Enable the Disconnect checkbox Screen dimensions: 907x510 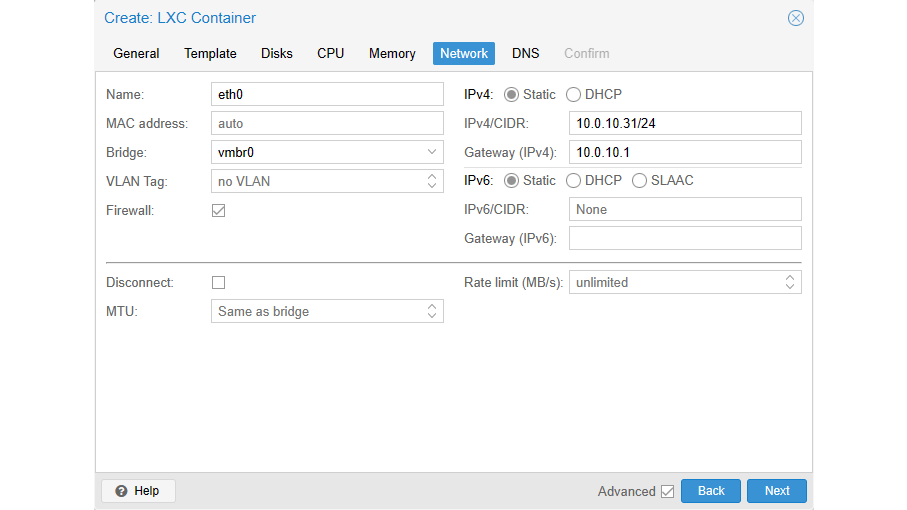(219, 283)
